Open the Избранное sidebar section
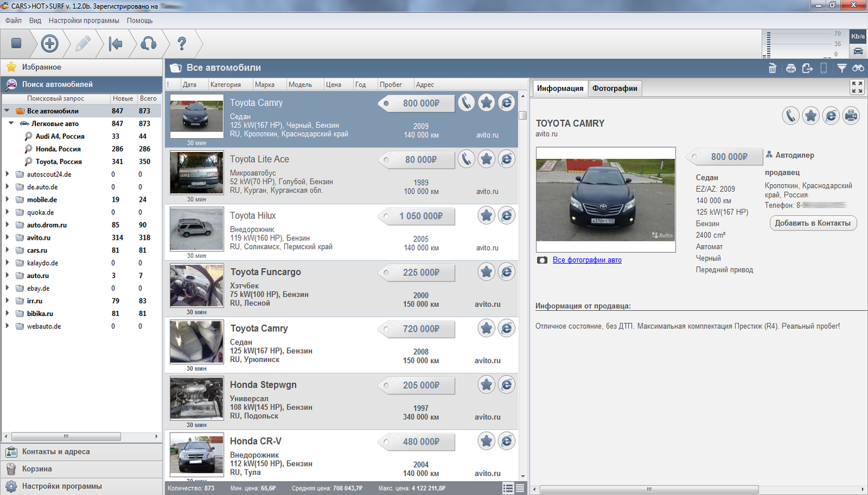This screenshot has height=495, width=868. tap(81, 67)
